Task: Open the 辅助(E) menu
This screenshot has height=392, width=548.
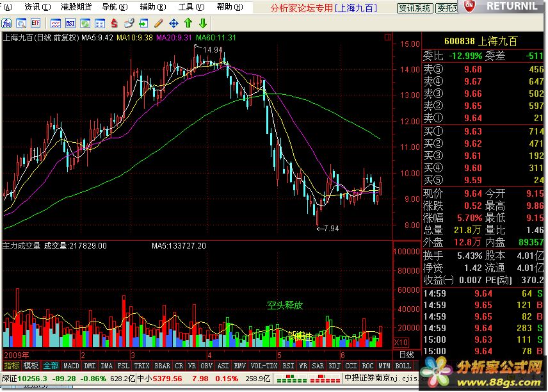Action: [x=153, y=6]
